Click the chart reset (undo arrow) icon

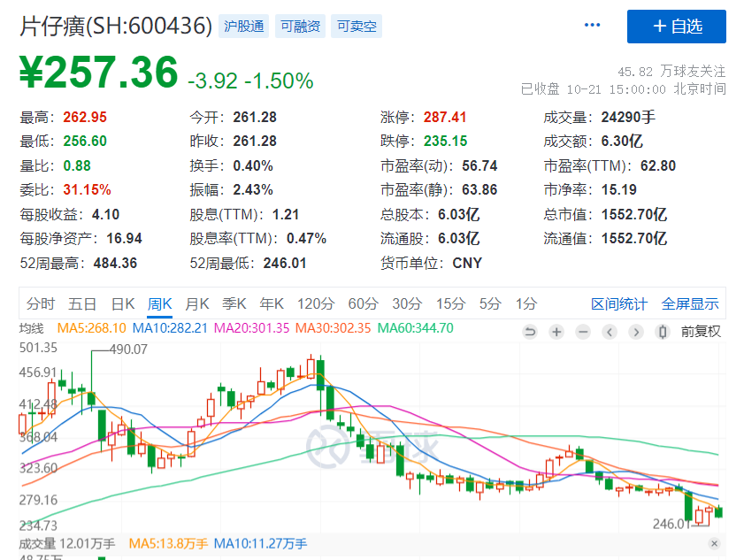(x=530, y=331)
